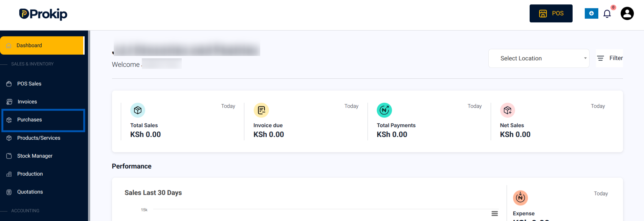Click the Invoice due document icon
Image resolution: width=644 pixels, height=221 pixels.
point(261,110)
